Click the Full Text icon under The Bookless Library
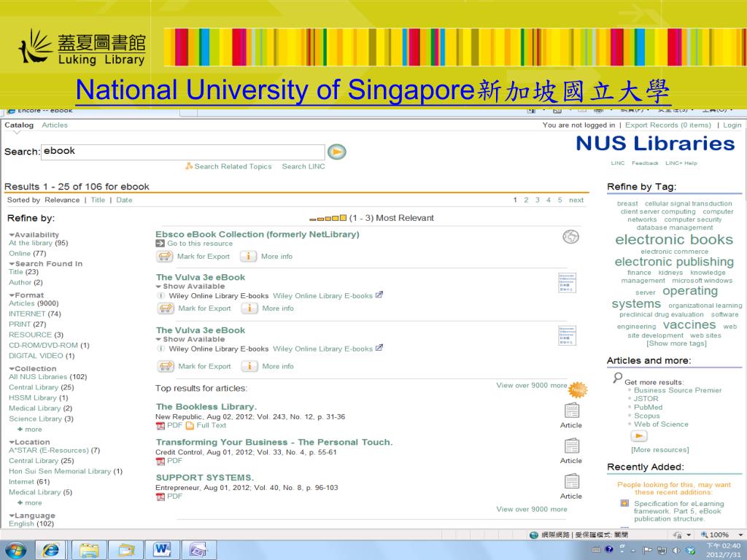The height and width of the screenshot is (560, 747). pos(190,426)
